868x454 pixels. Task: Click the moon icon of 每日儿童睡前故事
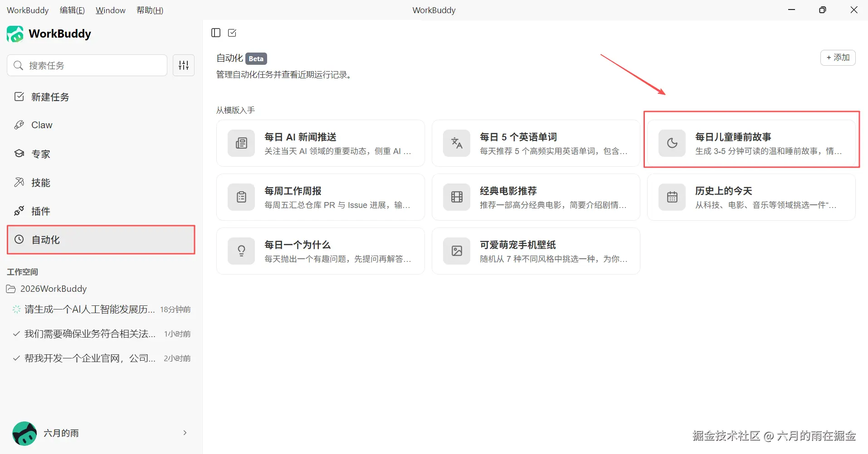pos(672,143)
